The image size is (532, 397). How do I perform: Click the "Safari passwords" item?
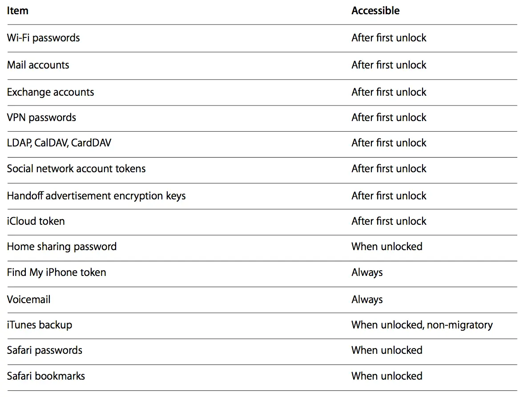[45, 350]
